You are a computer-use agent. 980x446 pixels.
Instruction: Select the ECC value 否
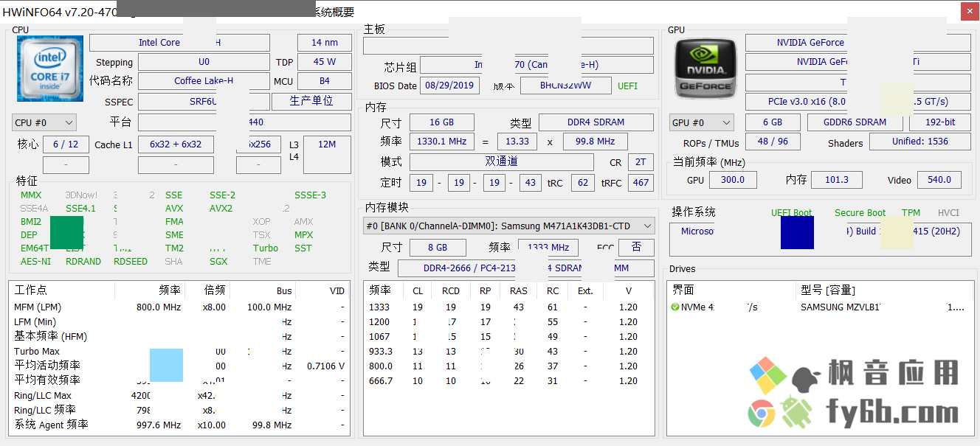pos(636,248)
